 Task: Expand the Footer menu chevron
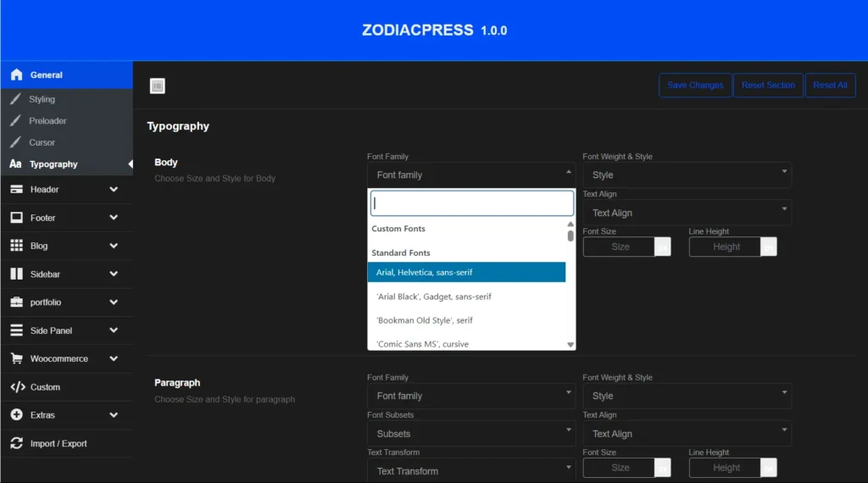(114, 218)
